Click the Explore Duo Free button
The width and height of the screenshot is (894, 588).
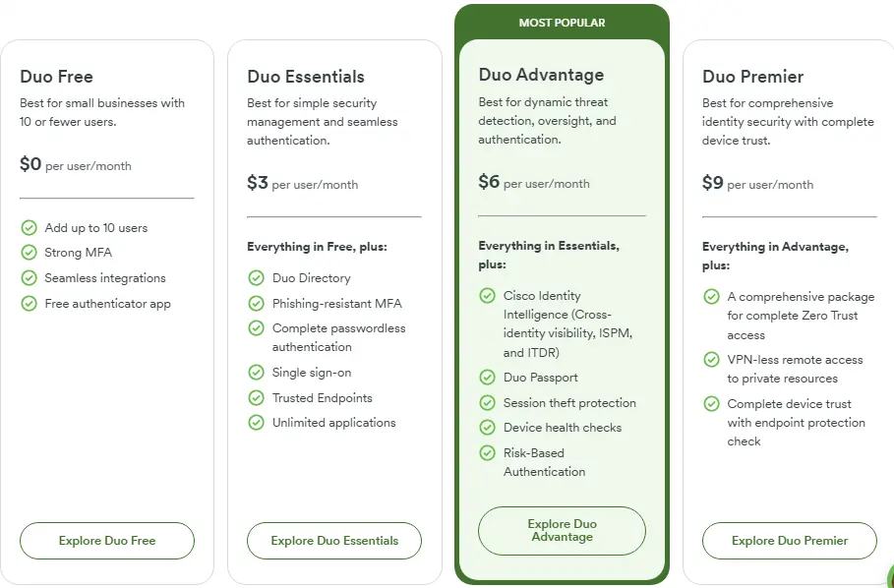(106, 540)
